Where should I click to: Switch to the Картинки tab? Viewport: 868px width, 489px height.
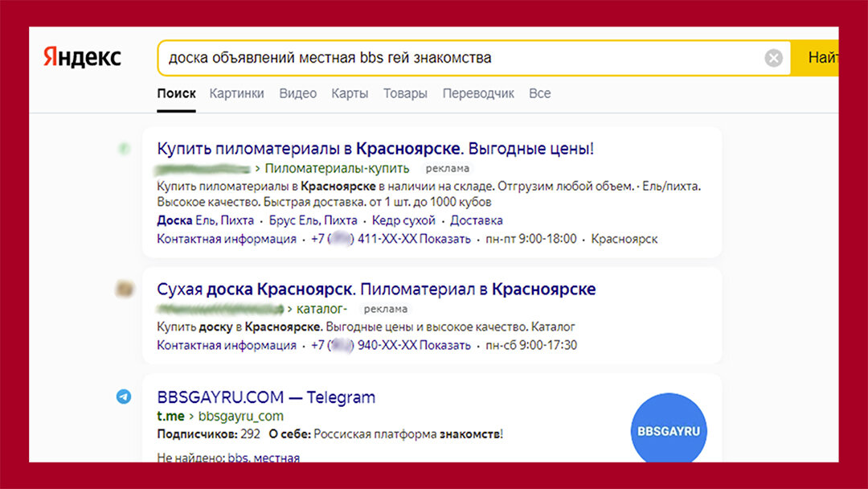point(236,93)
